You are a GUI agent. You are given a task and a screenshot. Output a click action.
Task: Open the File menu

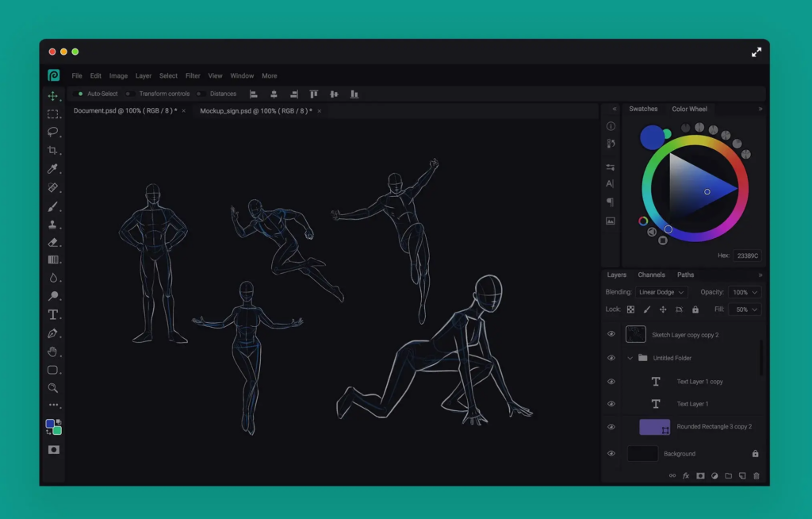[77, 75]
